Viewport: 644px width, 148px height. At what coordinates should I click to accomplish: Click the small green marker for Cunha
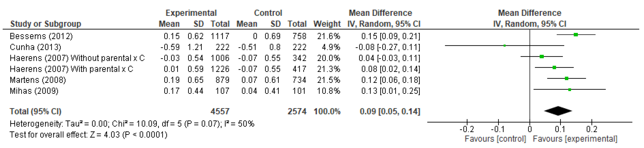pyautogui.click(x=505, y=46)
